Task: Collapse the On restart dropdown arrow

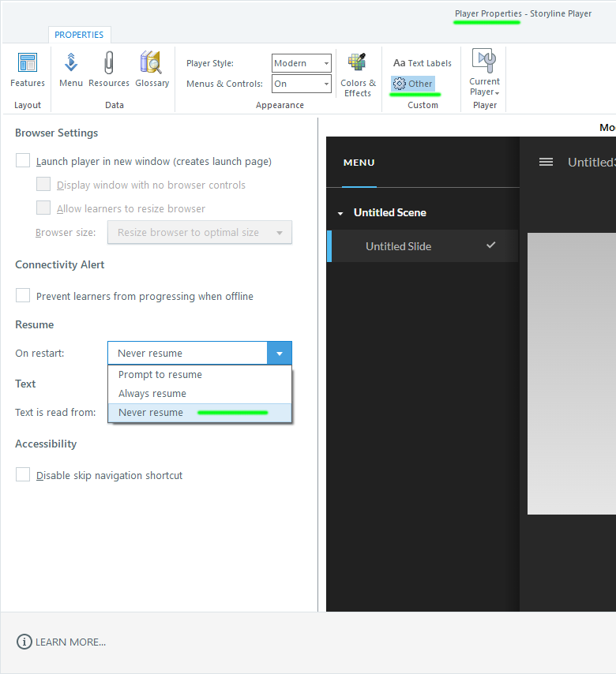Action: coord(280,353)
